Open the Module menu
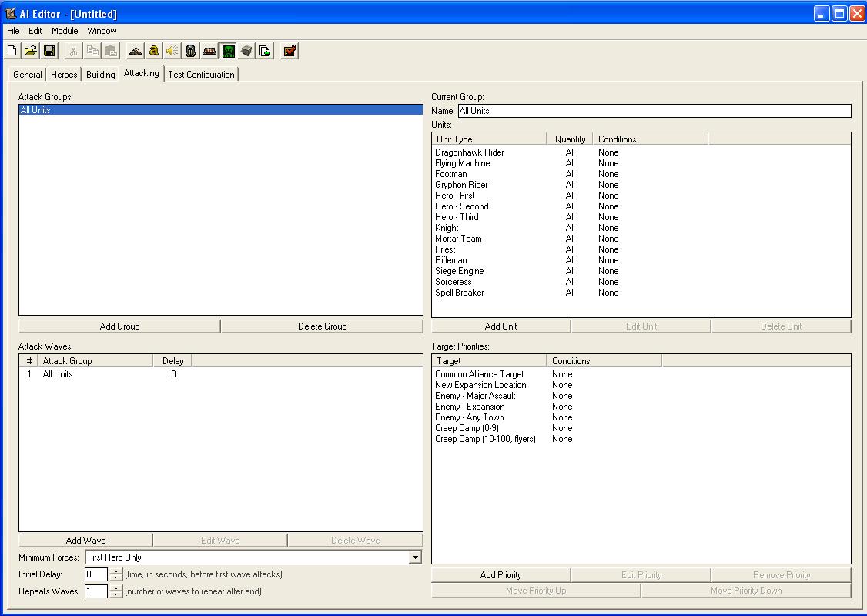 (65, 31)
